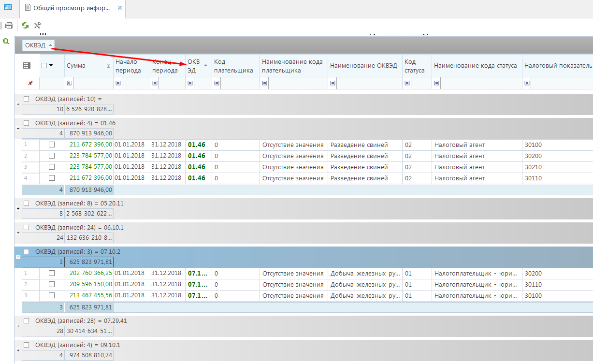The height and width of the screenshot is (364, 593).
Task: Click filter condition icon under Сумма
Action: (69, 83)
